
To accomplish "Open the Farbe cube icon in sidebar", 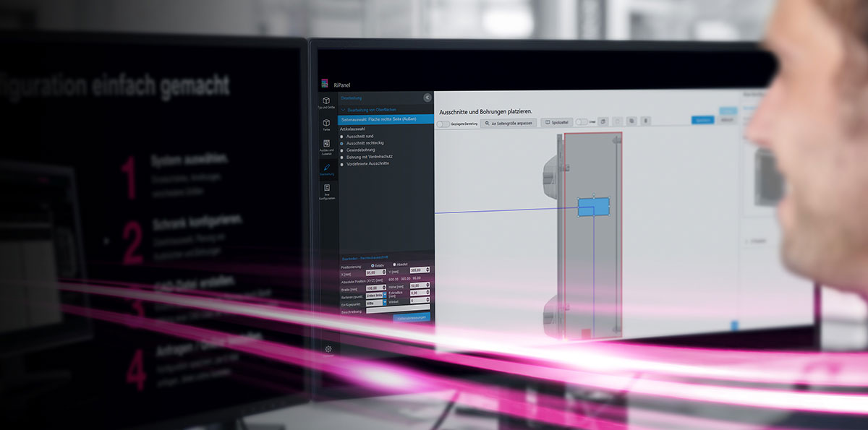I will click(326, 124).
